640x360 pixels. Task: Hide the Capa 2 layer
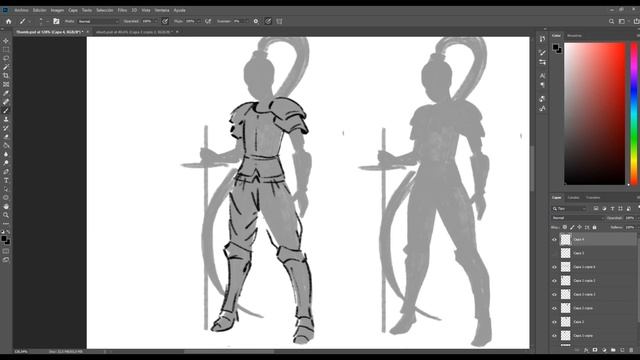coord(554,322)
